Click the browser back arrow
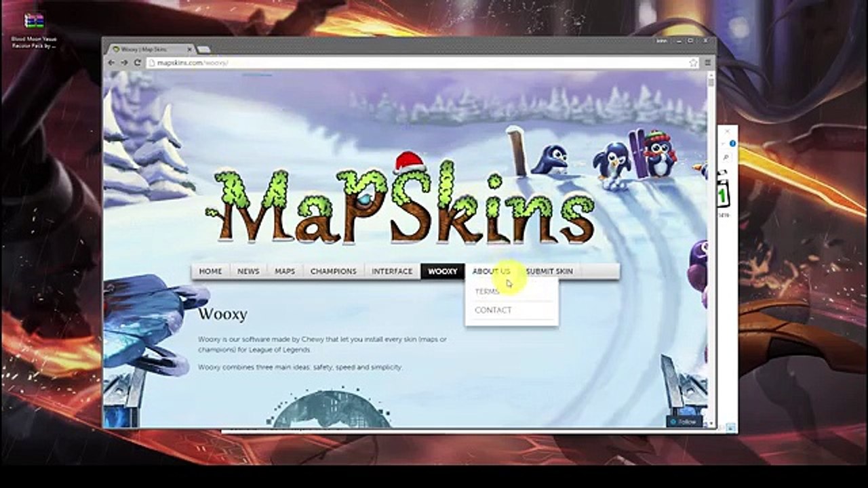 click(x=111, y=62)
